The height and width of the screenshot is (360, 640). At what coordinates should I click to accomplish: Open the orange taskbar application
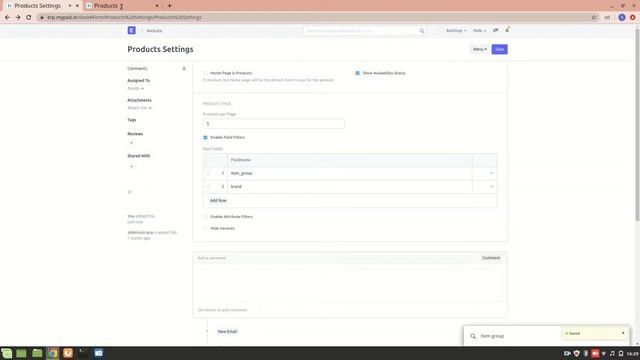[68, 353]
